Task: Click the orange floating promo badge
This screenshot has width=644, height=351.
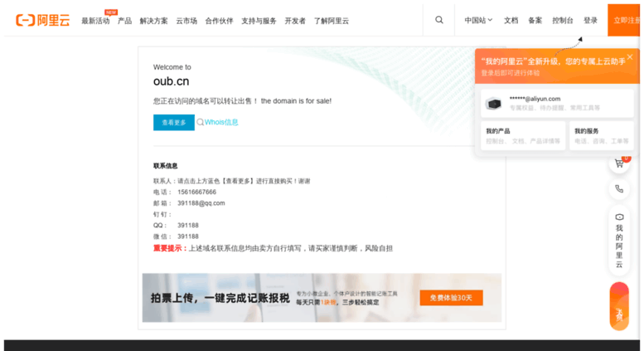Action: click(619, 306)
